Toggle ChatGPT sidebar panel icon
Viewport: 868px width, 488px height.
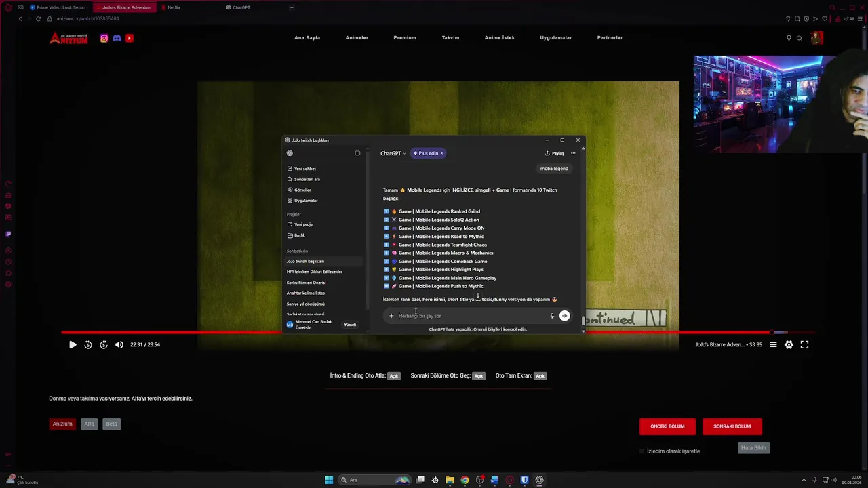(x=357, y=153)
